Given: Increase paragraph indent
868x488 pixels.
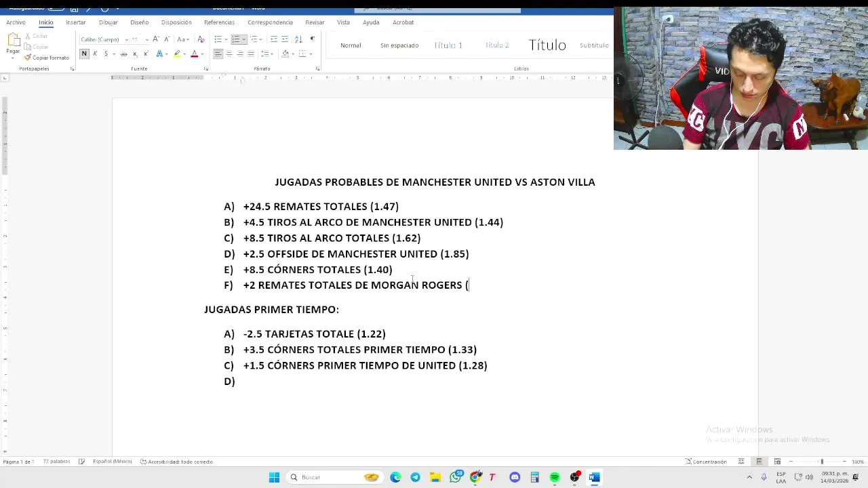Looking at the screenshot, I should pos(285,39).
